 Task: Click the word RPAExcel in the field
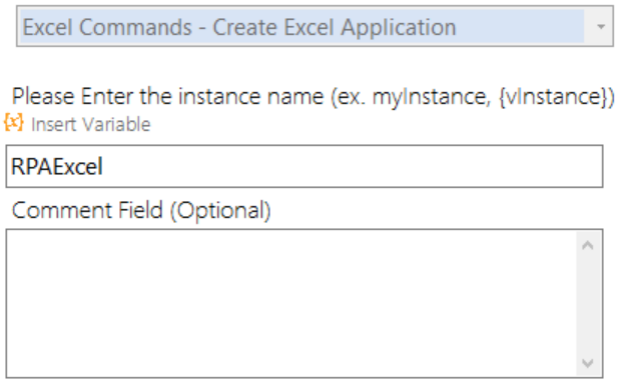click(x=57, y=166)
